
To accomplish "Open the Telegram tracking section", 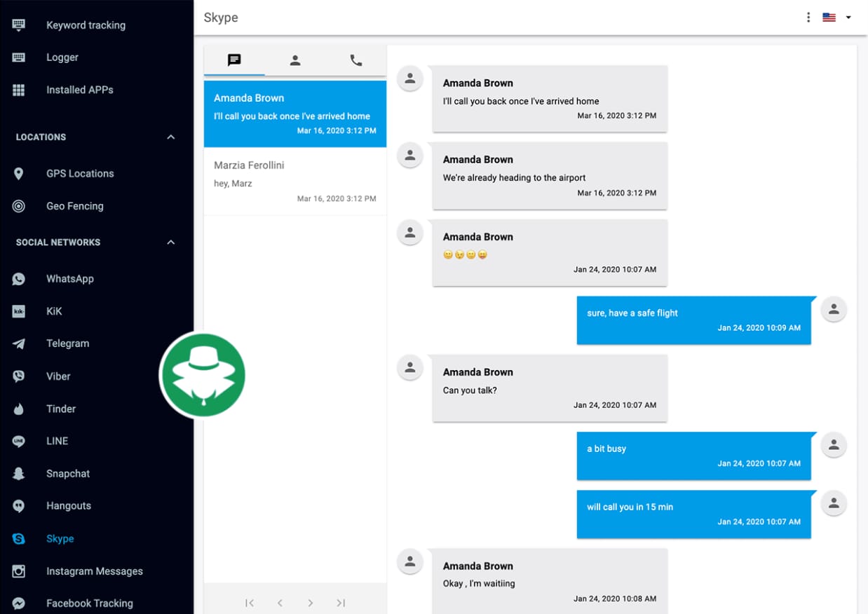I will pos(18,343).
